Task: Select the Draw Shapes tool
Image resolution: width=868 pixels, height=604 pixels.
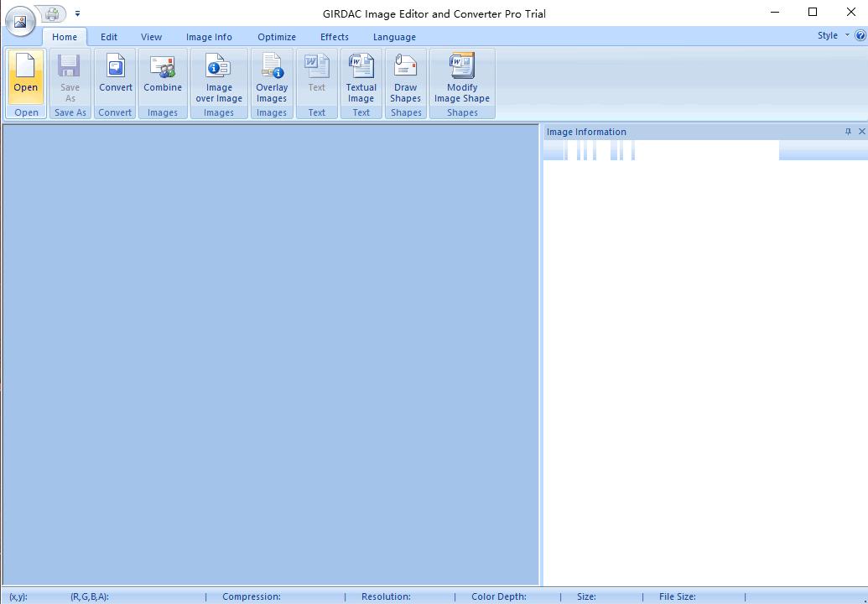Action: coord(405,76)
